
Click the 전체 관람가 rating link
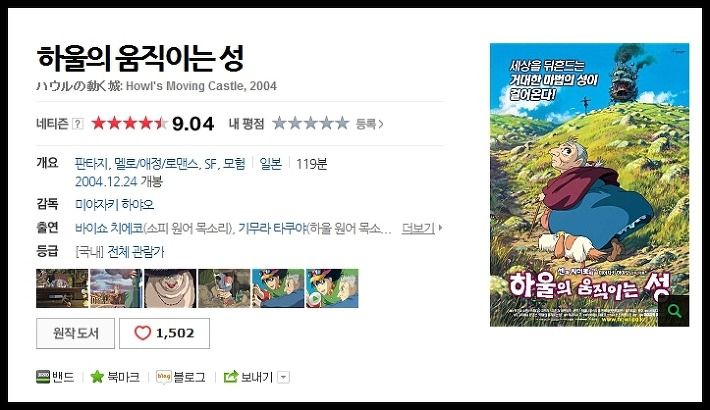(136, 252)
